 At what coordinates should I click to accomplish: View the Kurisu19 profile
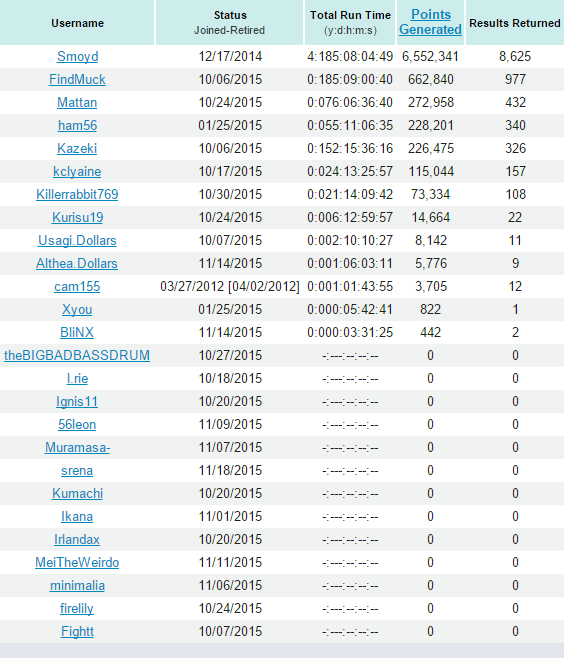pyautogui.click(x=77, y=217)
